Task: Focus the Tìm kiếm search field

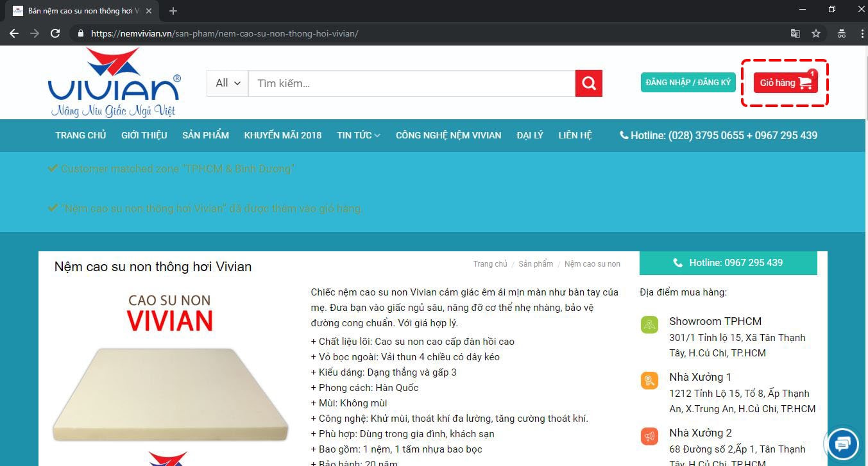Action: [412, 83]
